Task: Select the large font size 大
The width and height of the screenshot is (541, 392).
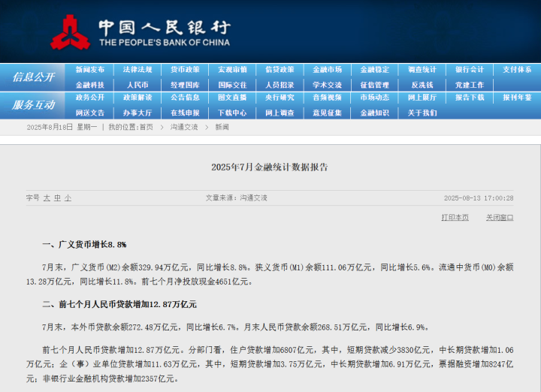Action: pyautogui.click(x=47, y=198)
